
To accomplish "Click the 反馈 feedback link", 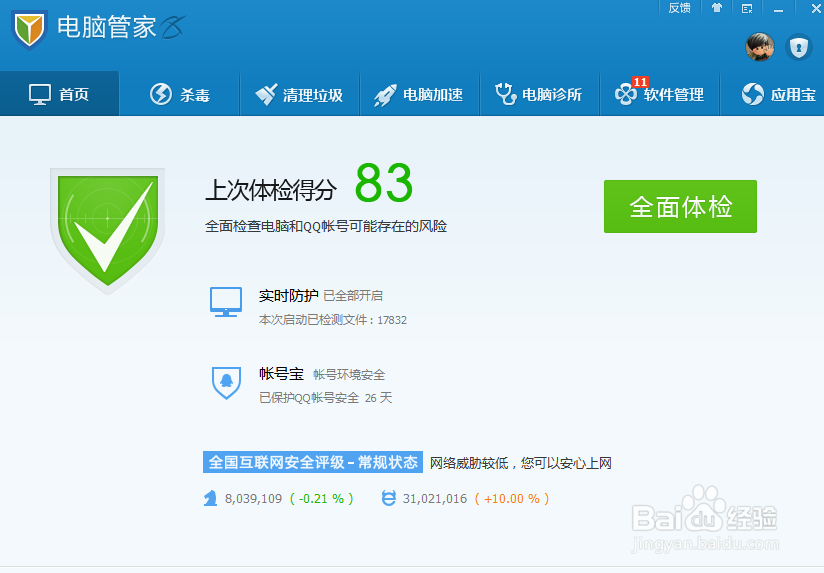I will (679, 8).
